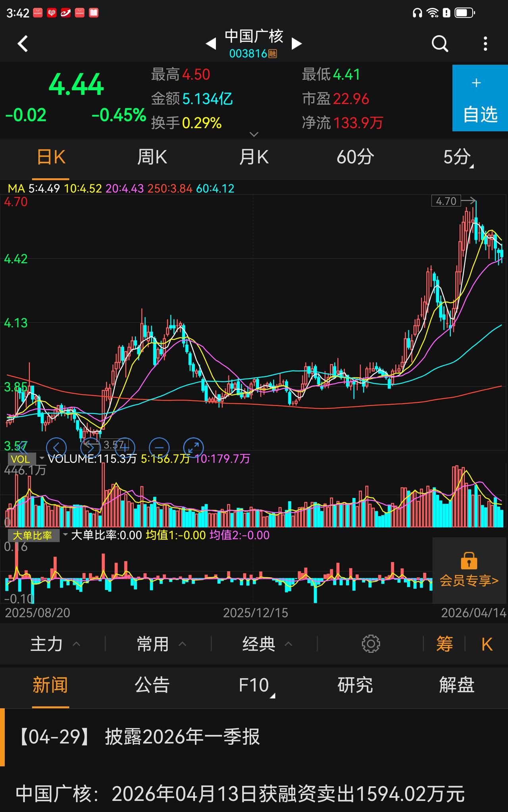Switch to 周K weekly chart tab
The image size is (508, 812).
[x=152, y=157]
